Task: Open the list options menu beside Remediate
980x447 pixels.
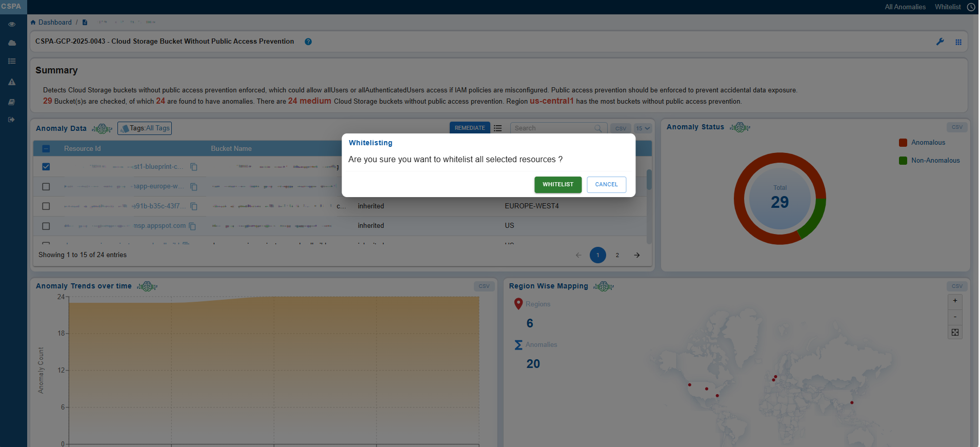Action: point(497,128)
